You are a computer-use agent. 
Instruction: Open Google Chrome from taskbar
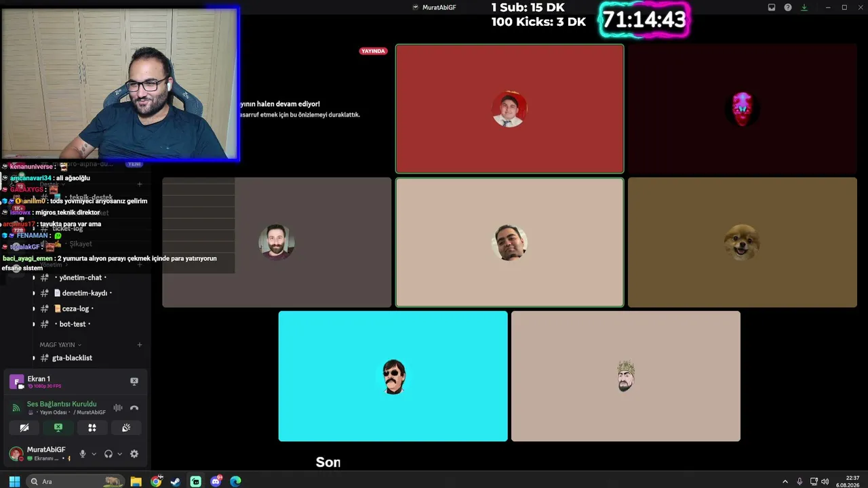tap(156, 481)
